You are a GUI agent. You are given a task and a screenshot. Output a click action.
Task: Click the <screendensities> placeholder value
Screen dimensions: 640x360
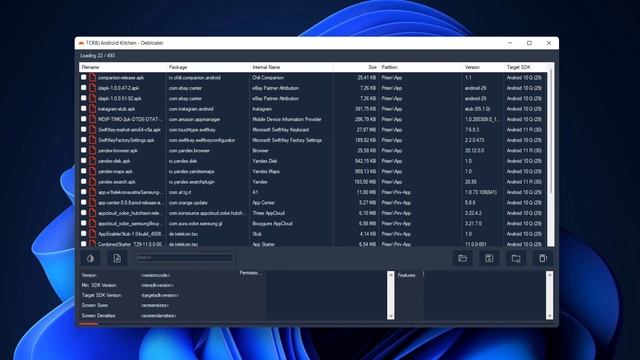pyautogui.click(x=159, y=316)
